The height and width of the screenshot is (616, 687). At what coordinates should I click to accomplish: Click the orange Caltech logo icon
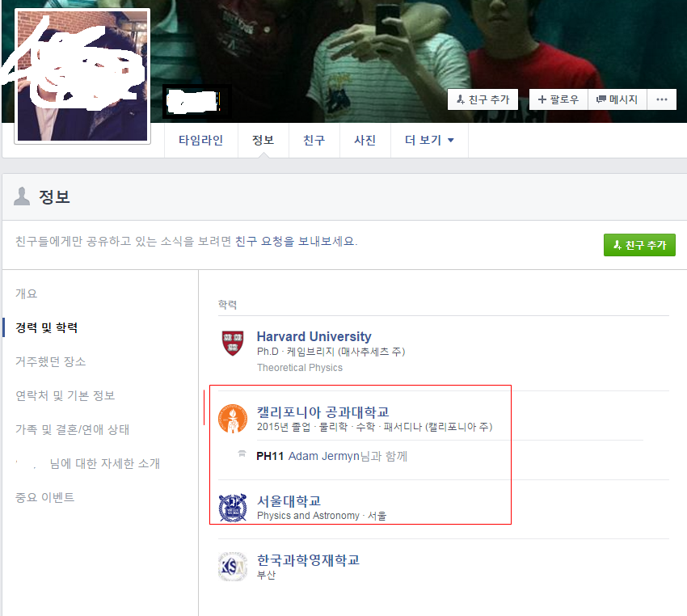233,419
